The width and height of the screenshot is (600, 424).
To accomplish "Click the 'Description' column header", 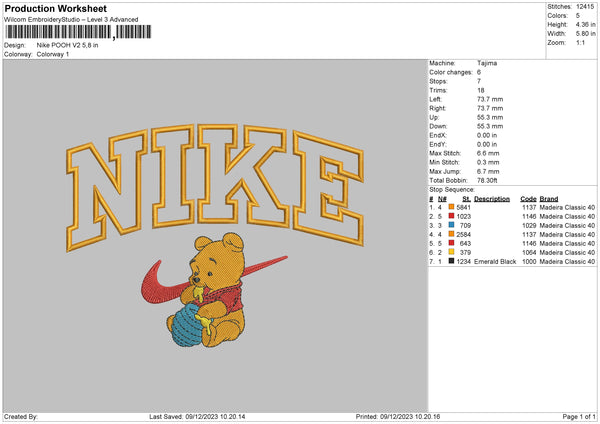I will [492, 199].
